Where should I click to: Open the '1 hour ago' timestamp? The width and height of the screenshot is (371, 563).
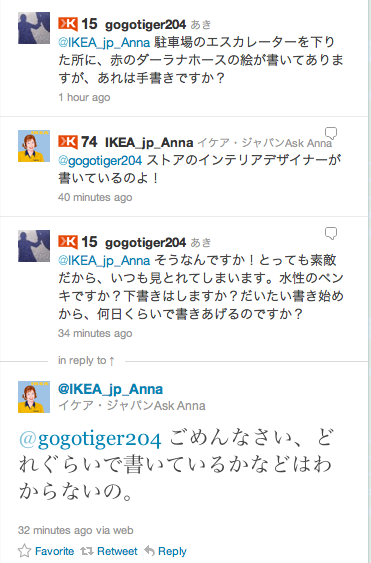pos(84,97)
